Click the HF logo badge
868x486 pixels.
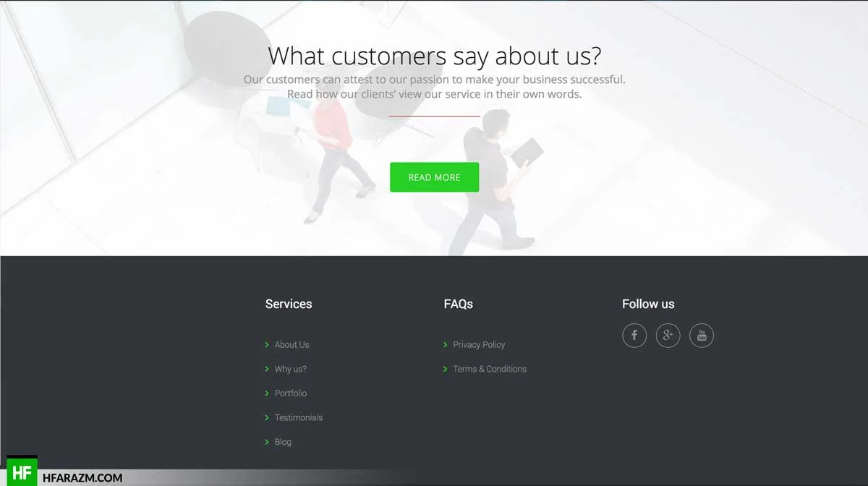(22, 472)
